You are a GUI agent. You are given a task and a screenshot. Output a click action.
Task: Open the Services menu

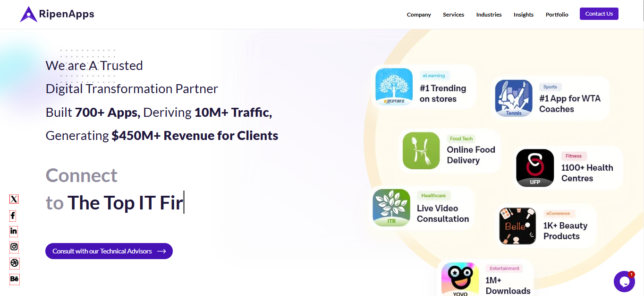(453, 15)
